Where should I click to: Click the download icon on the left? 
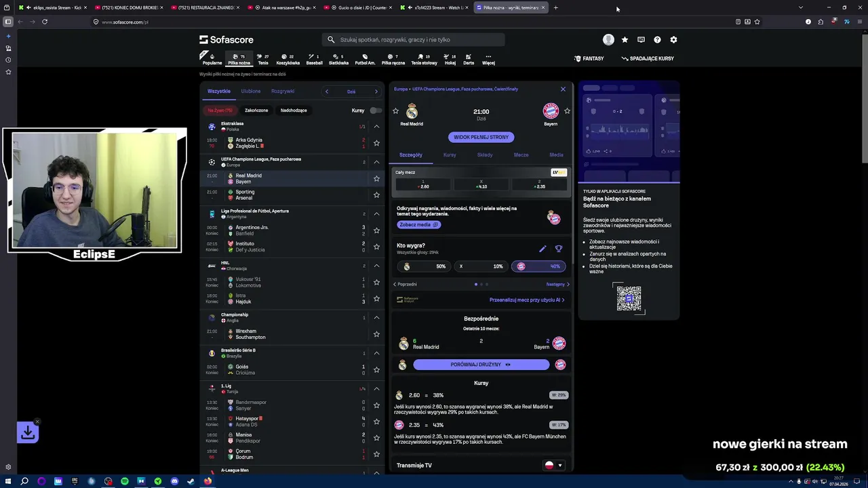coord(28,432)
